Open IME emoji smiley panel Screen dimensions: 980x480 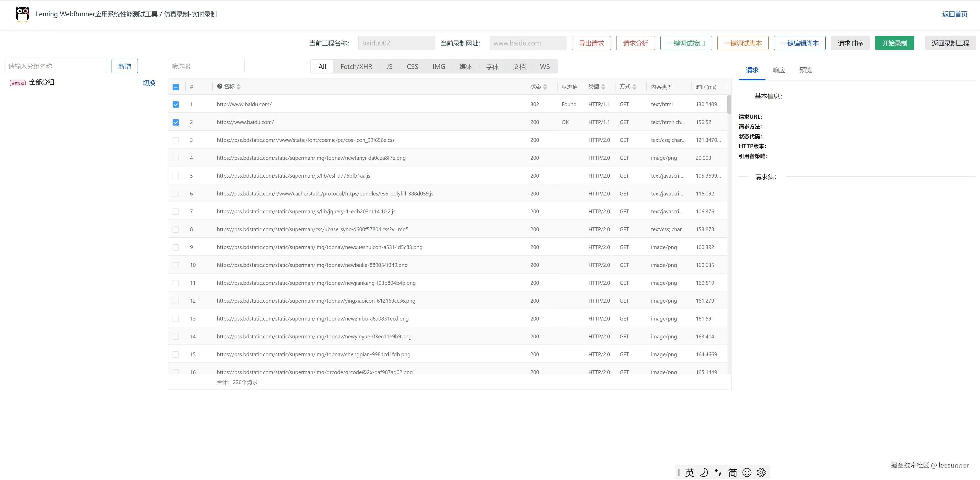pyautogui.click(x=747, y=472)
